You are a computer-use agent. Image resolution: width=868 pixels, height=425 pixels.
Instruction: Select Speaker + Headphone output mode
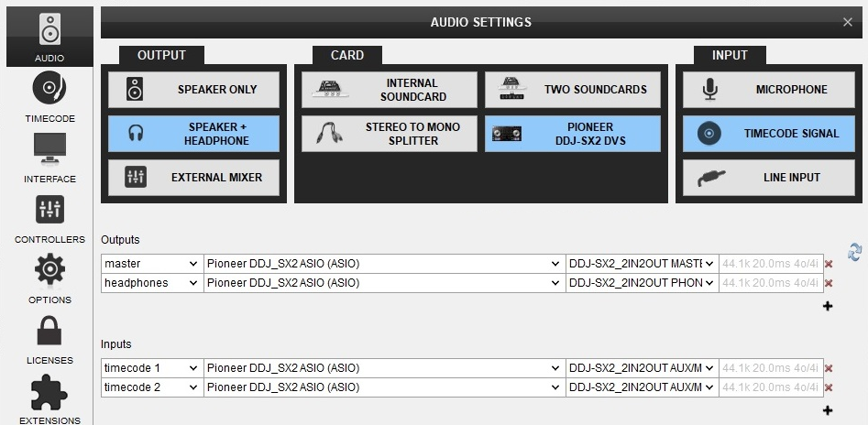193,134
